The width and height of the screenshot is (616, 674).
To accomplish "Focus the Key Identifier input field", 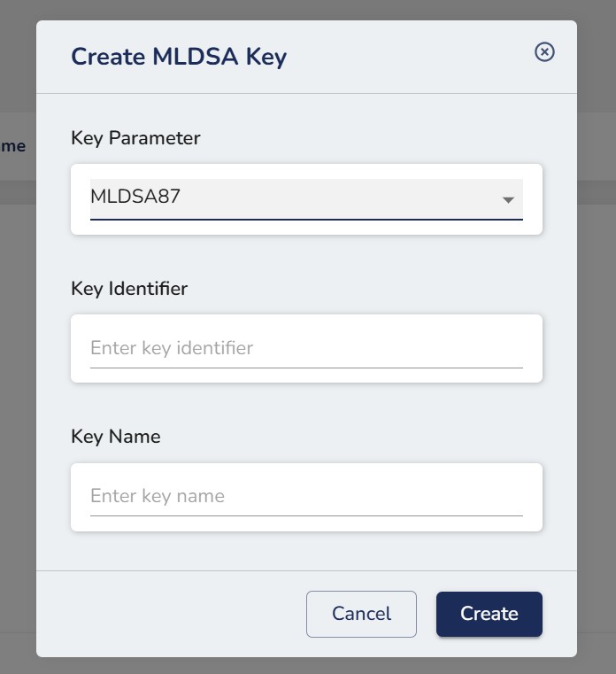I will pyautogui.click(x=306, y=348).
